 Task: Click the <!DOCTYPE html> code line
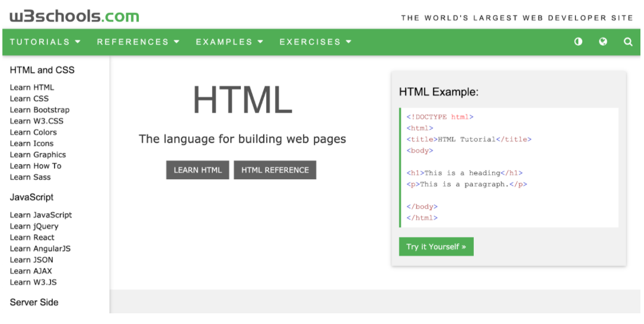click(440, 117)
